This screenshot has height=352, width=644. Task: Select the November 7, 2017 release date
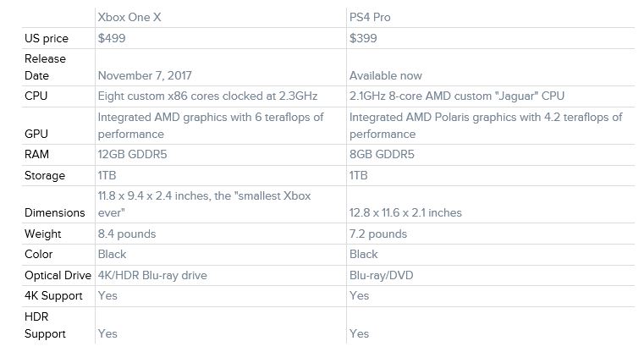145,75
